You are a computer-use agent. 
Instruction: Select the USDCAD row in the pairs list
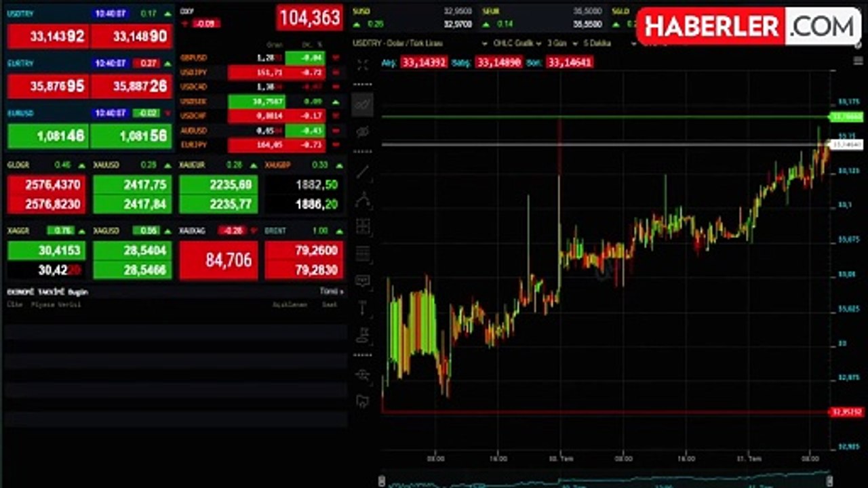point(260,87)
